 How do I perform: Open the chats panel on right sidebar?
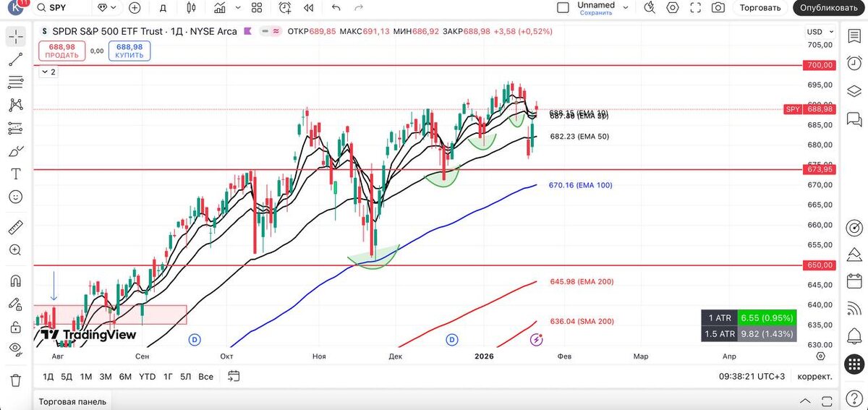(854, 119)
